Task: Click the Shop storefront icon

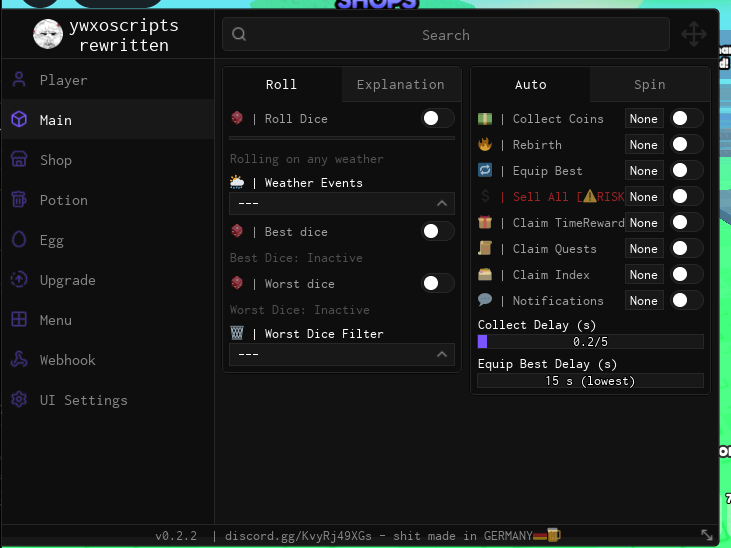Action: click(19, 160)
